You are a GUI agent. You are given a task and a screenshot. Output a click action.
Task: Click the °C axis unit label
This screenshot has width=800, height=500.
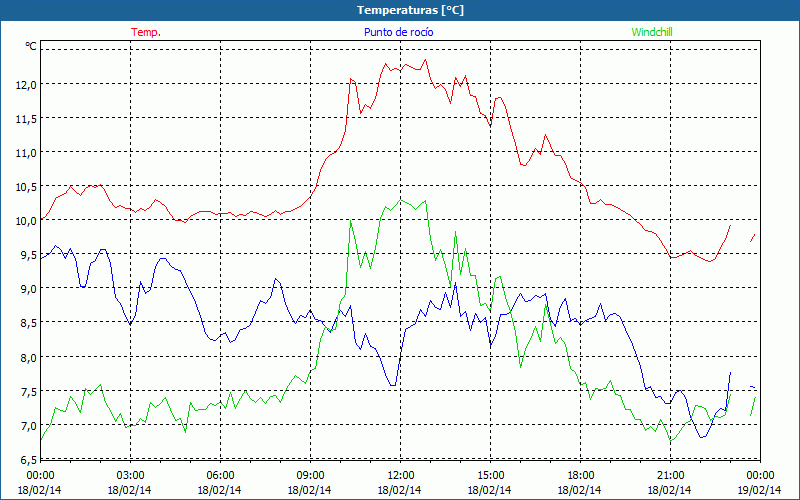[31, 46]
